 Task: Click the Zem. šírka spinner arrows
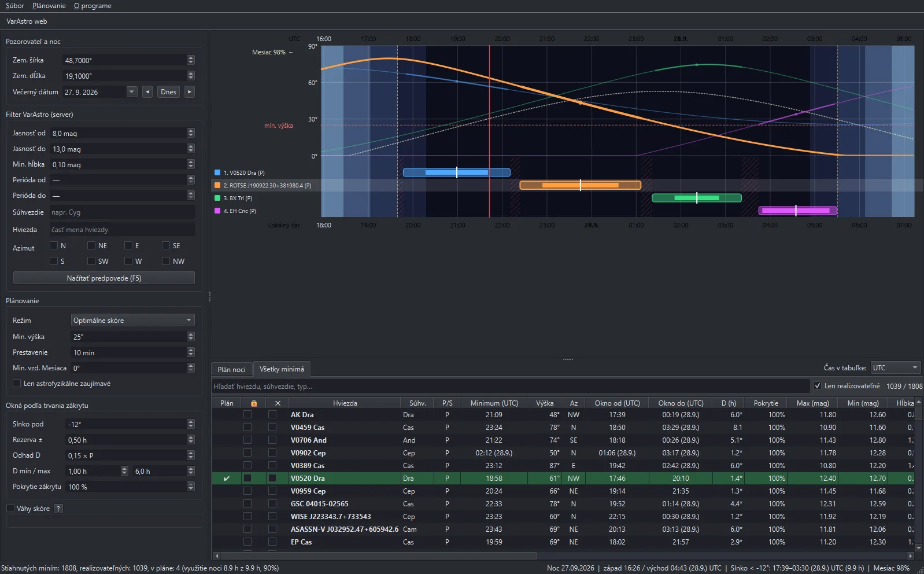click(x=191, y=60)
